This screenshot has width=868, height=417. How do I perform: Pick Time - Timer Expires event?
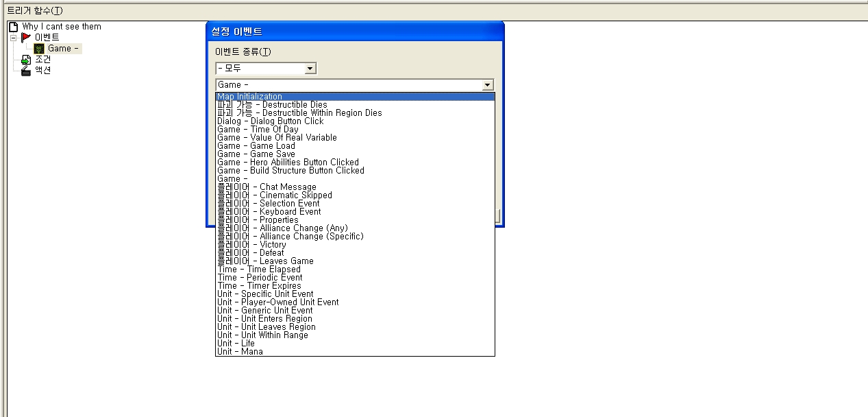pos(355,286)
